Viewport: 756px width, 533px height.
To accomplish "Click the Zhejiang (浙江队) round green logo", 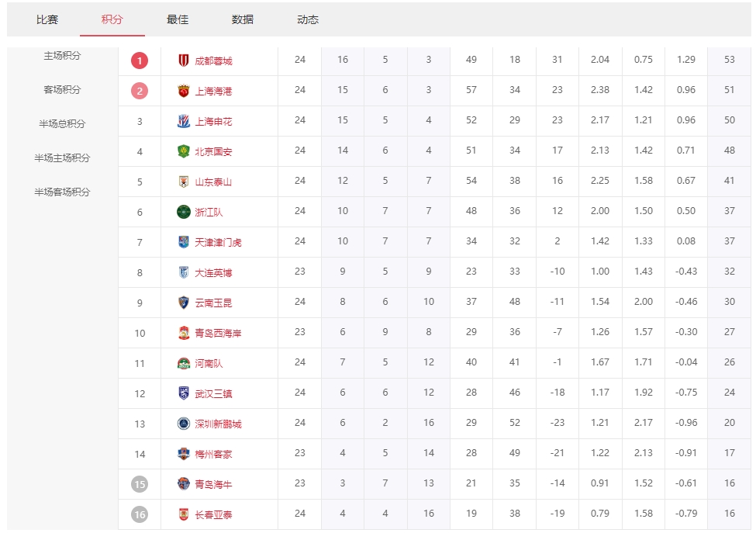I will point(184,212).
